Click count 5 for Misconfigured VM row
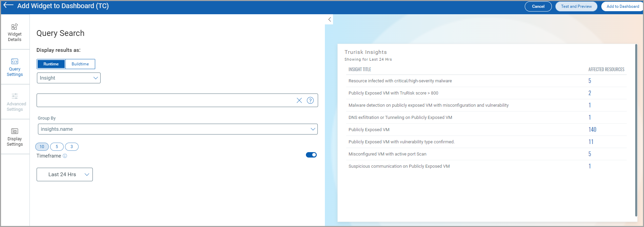Screen dimensions: 644x227 pyautogui.click(x=590, y=154)
